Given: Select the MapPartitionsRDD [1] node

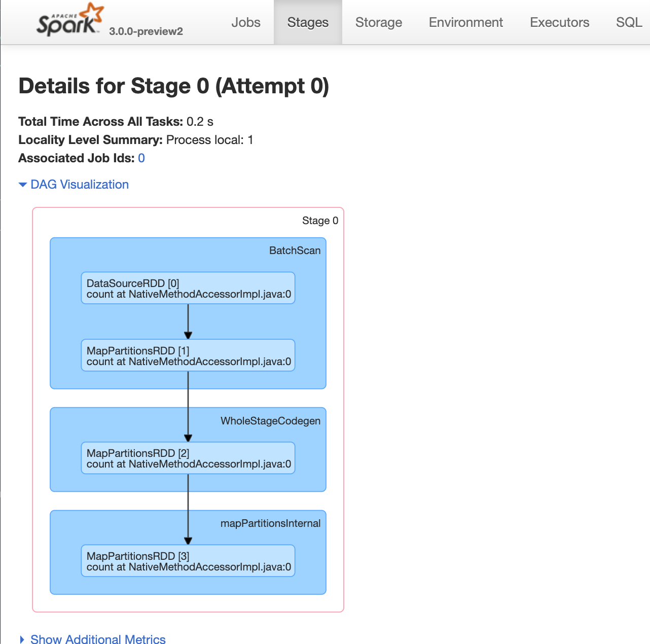Looking at the screenshot, I should click(188, 355).
